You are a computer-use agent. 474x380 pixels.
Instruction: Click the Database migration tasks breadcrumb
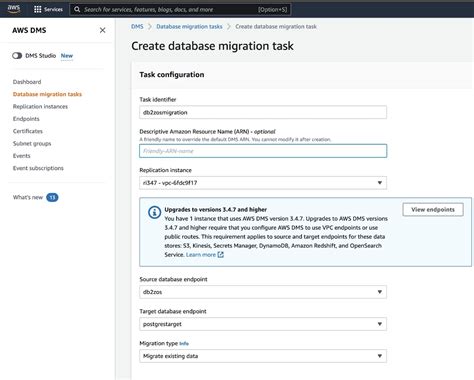[x=189, y=26]
